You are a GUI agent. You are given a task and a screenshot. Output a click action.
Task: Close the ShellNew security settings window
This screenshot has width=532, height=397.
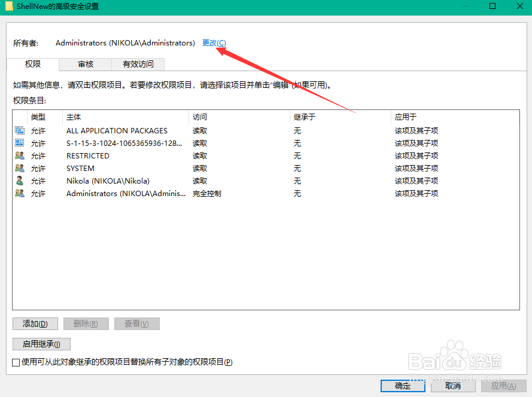point(520,6)
